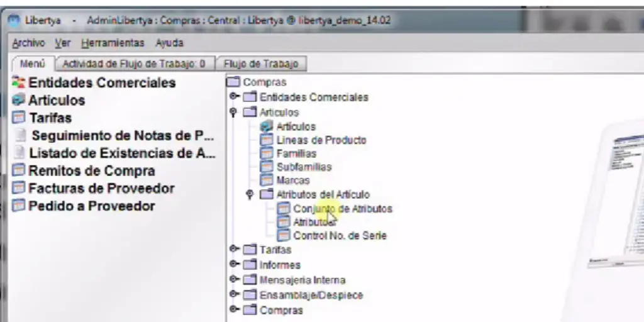
Task: Open the Archivo menu
Action: (x=28, y=43)
